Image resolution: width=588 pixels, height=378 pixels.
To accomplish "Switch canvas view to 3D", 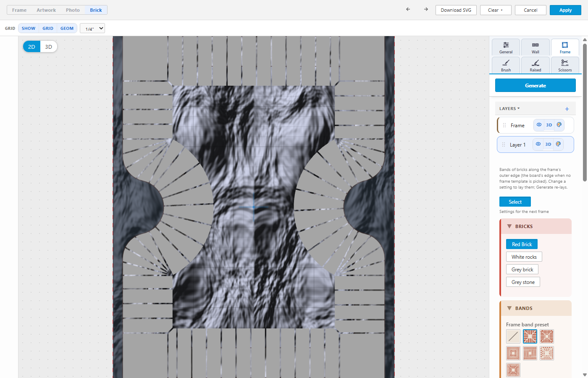I will tap(49, 47).
